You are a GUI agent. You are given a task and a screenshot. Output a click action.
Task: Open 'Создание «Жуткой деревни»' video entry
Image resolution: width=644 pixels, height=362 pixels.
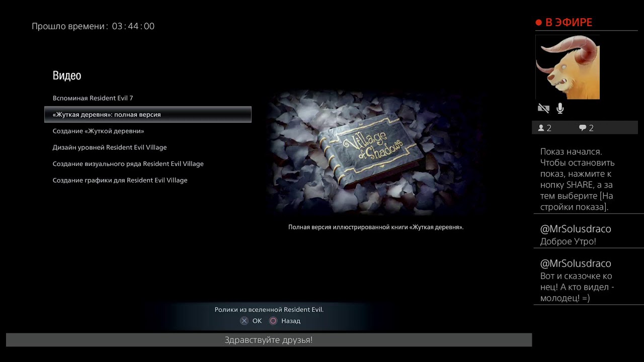pyautogui.click(x=98, y=131)
